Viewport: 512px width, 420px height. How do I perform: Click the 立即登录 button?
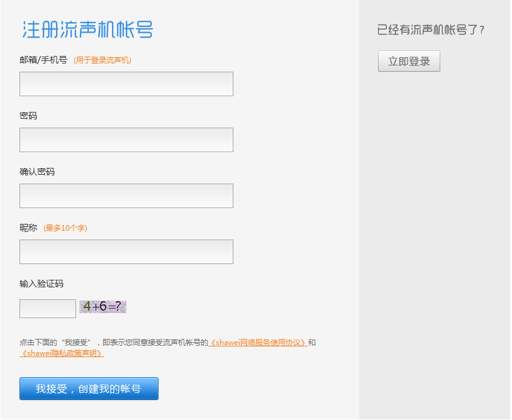[x=409, y=61]
